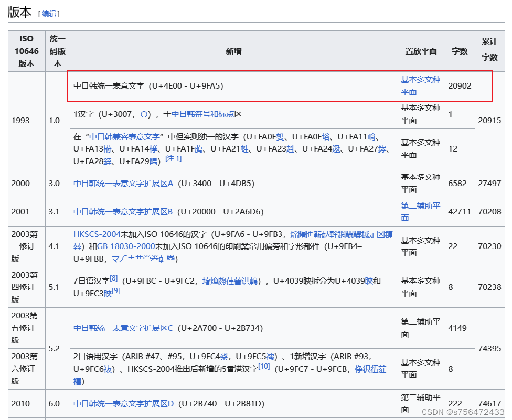The width and height of the screenshot is (512, 420).
Task: Select the Unicode version 5.2 cell
Action: point(58,349)
